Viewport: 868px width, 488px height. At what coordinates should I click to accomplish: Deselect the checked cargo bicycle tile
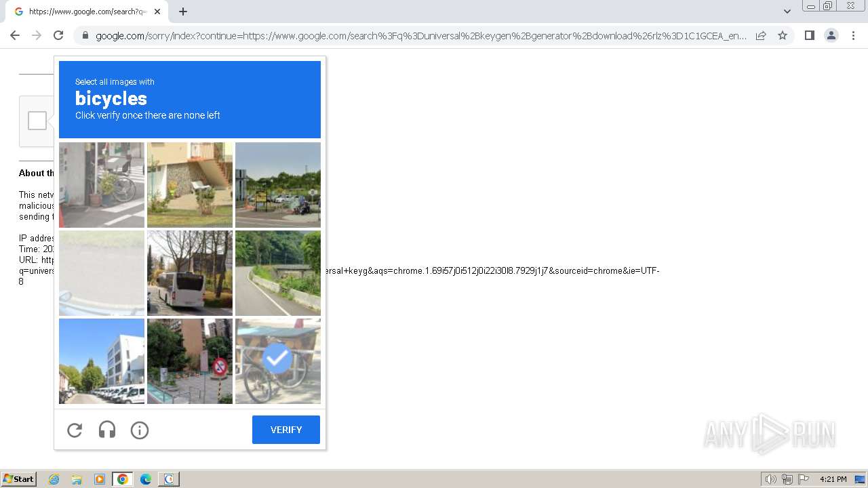pyautogui.click(x=278, y=361)
